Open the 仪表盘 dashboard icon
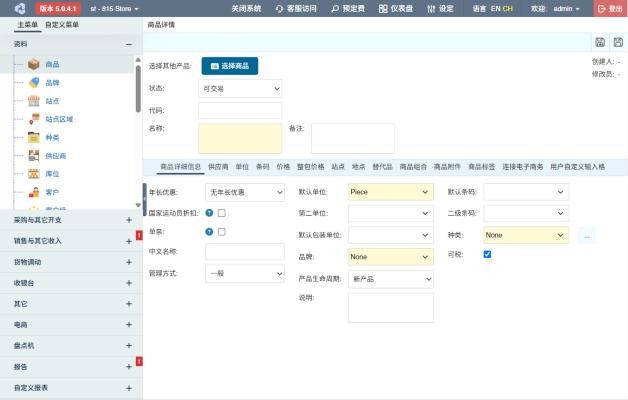The image size is (628, 400). coord(383,8)
